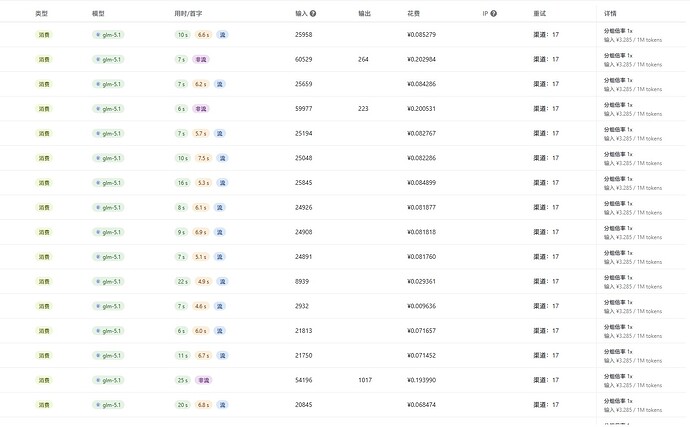Click the cost ¥0.193990
The width and height of the screenshot is (690, 427).
(422, 380)
